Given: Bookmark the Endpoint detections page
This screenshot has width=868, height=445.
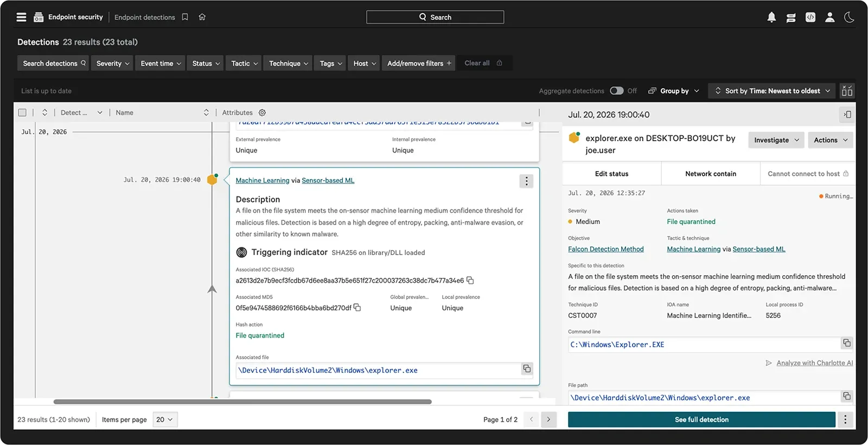Looking at the screenshot, I should tap(185, 17).
